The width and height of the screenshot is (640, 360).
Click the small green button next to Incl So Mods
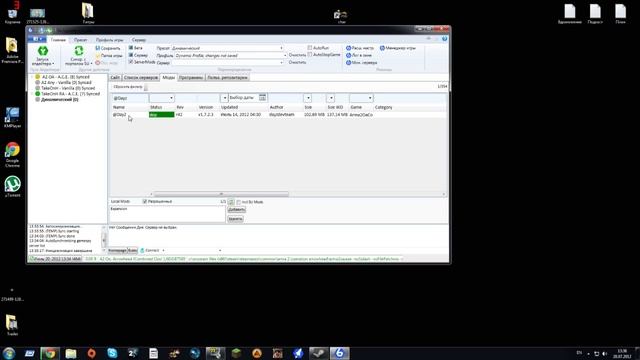click(231, 202)
